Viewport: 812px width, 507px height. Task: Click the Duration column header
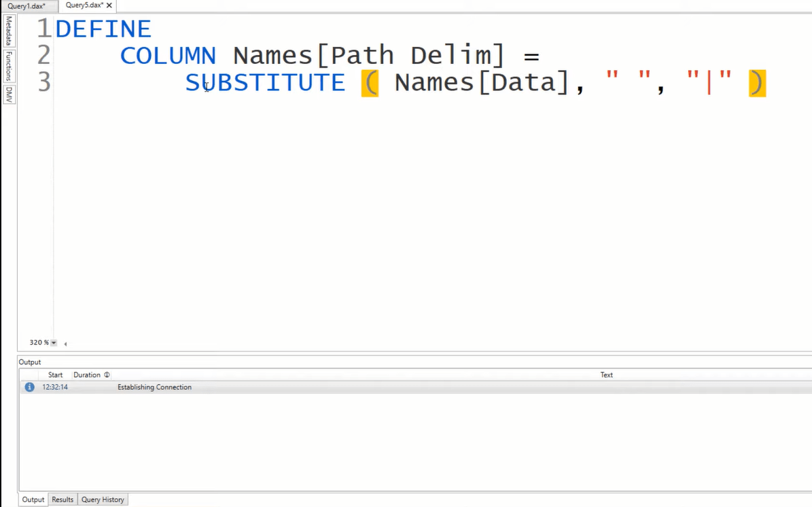coord(87,375)
